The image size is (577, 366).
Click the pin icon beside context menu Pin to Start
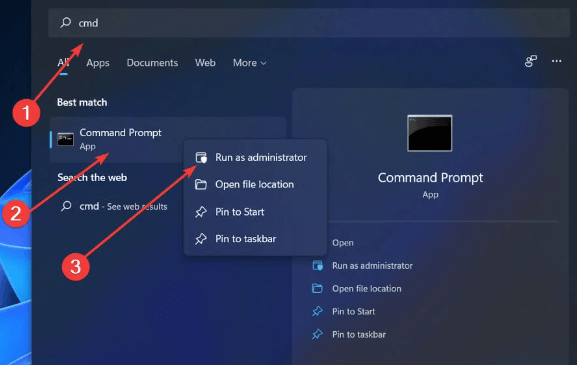pos(201,212)
